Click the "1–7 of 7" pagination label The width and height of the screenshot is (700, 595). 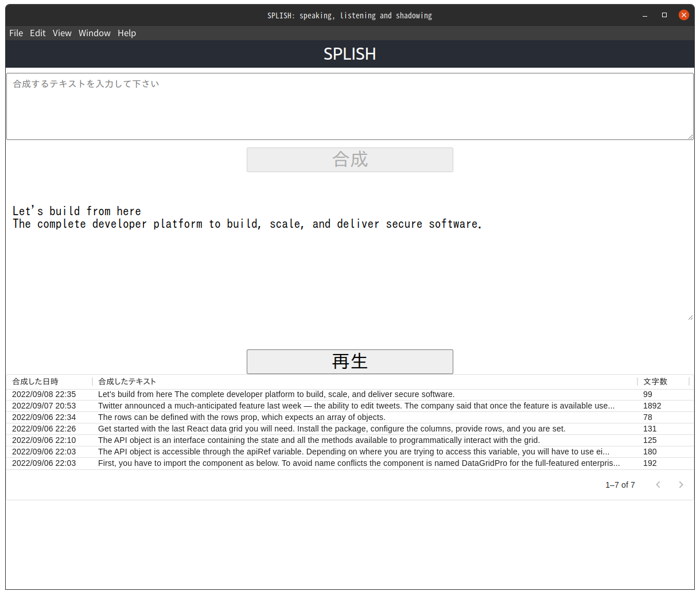(620, 485)
